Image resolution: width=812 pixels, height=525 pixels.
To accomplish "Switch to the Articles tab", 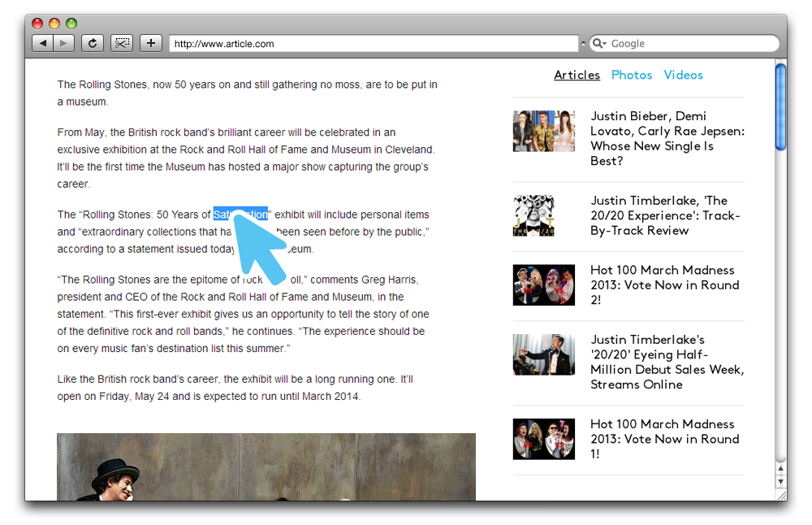I will coord(577,75).
